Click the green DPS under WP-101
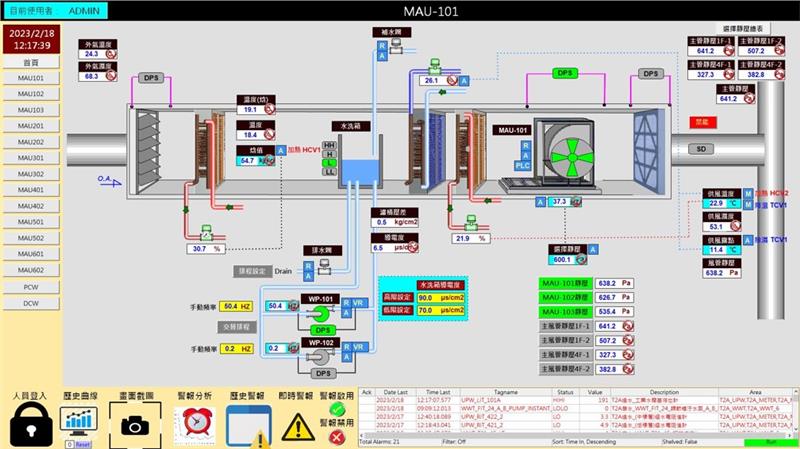 coord(323,330)
